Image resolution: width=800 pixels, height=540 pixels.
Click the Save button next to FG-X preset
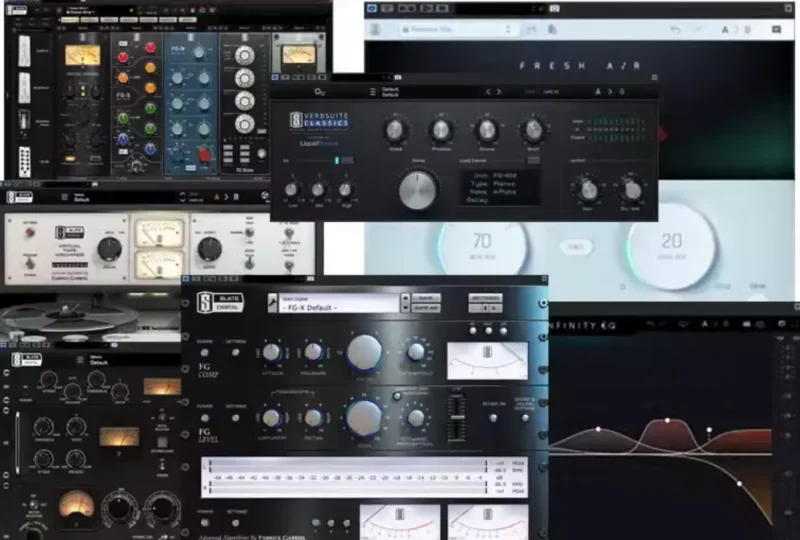pyautogui.click(x=426, y=298)
